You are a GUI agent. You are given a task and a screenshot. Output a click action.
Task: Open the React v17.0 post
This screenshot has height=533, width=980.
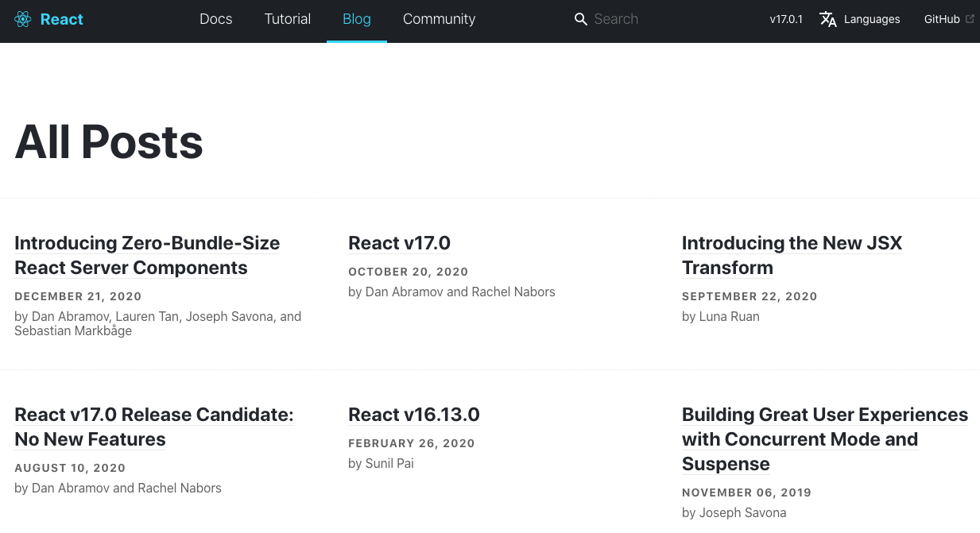[x=399, y=243]
